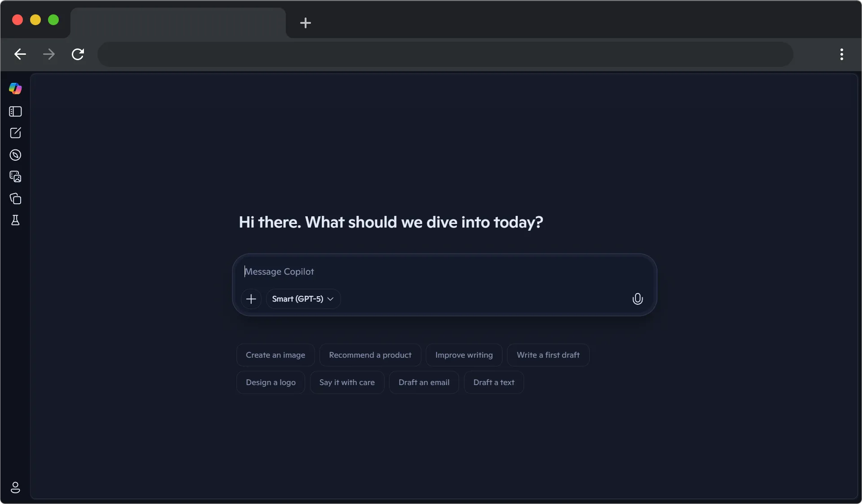
Task: Open the browser options three-dot menu
Action: tap(842, 54)
